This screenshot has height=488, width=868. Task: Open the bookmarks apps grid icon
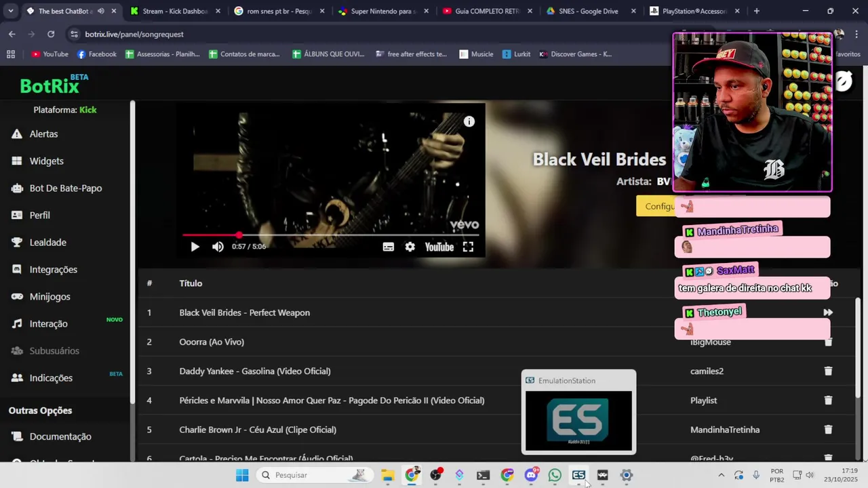[x=10, y=54]
